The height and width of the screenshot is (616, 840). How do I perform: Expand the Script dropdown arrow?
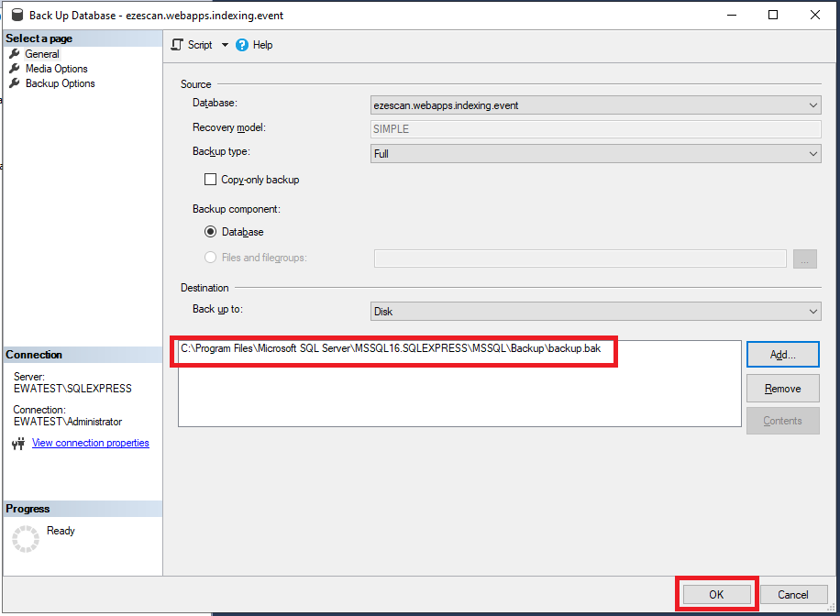[225, 45]
